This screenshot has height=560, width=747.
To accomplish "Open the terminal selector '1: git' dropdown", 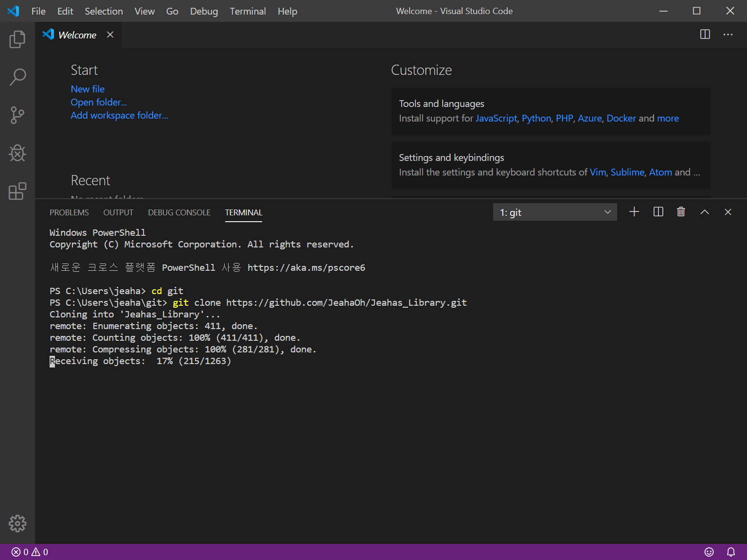I will point(555,212).
